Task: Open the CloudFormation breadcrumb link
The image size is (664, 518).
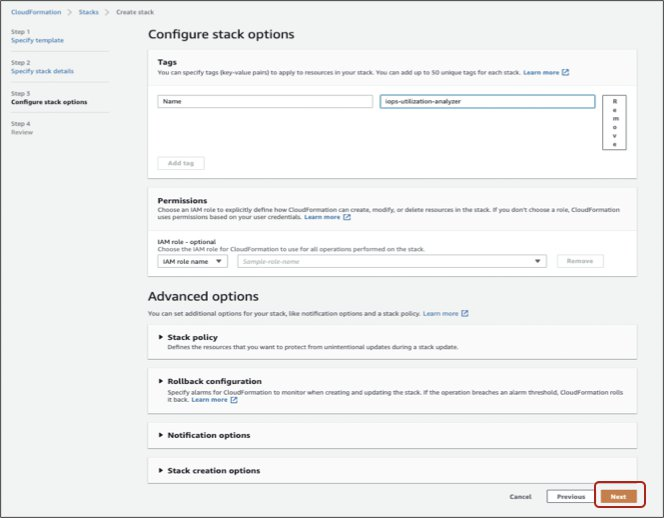Action: [36, 12]
